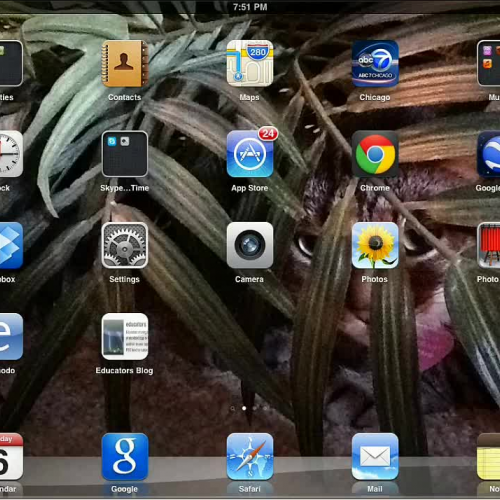Launch the Dropbox app
The width and height of the screenshot is (500, 500).
tap(11, 245)
